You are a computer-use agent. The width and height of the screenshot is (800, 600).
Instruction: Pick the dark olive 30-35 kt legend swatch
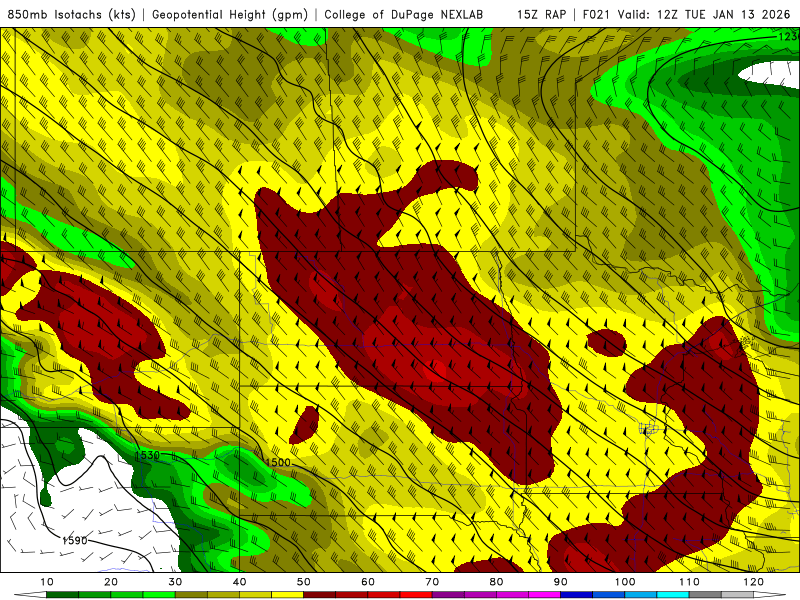pos(191,595)
